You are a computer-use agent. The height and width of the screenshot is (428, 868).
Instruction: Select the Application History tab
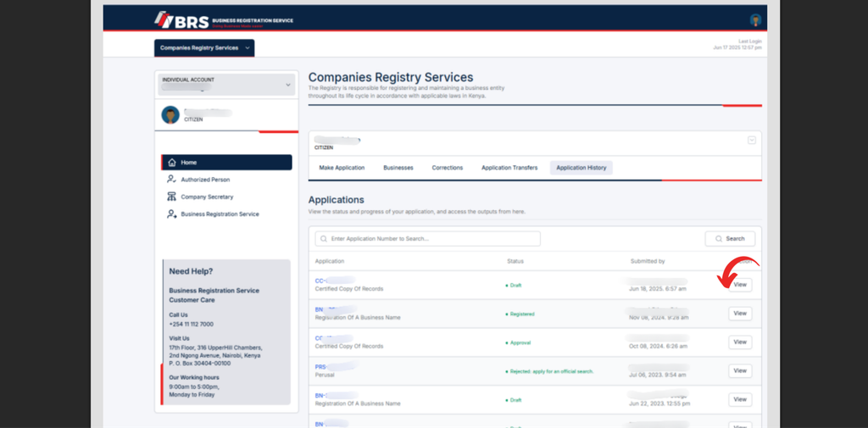click(581, 168)
